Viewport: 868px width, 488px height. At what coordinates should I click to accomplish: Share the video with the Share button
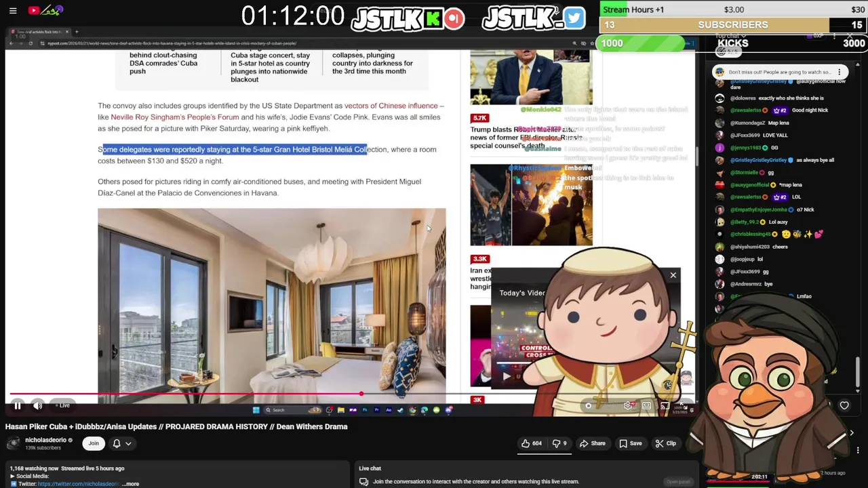(x=592, y=443)
